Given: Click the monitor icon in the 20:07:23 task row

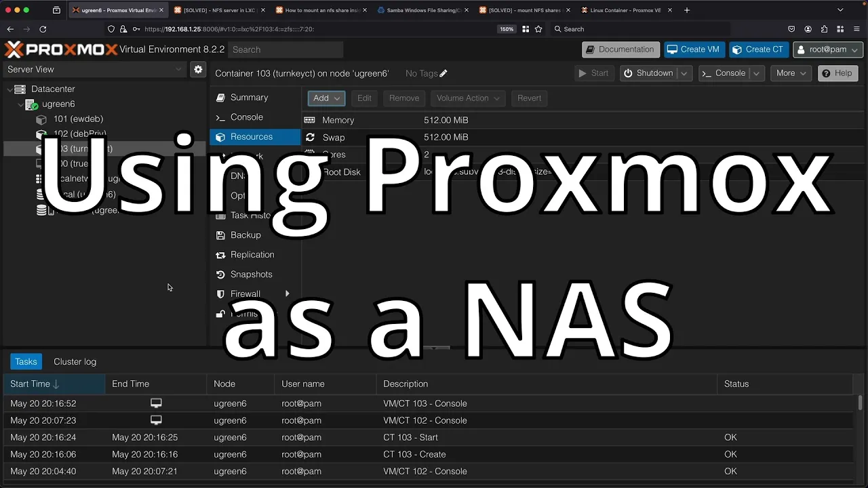Looking at the screenshot, I should point(156,420).
